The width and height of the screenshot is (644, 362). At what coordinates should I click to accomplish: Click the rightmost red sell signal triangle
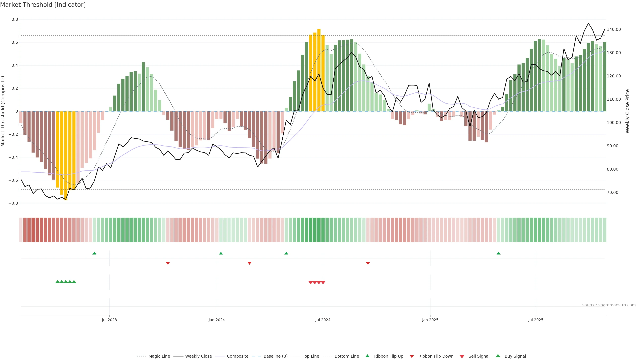323,283
